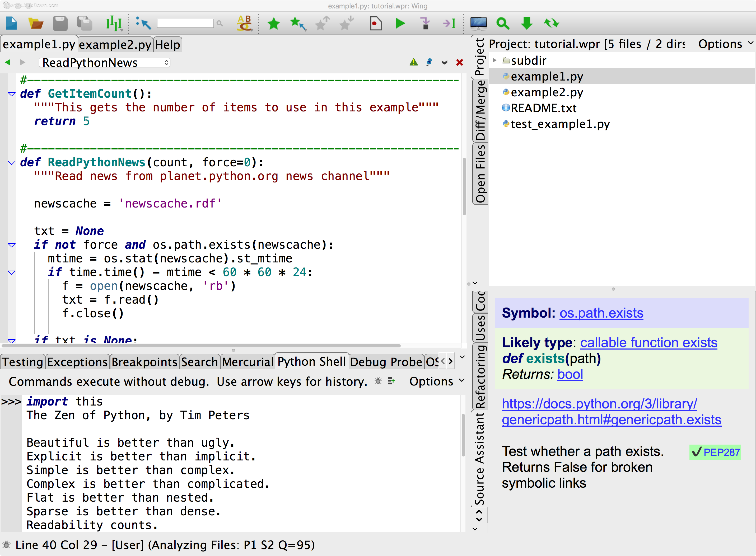
Task: Click the toolbar search field
Action: [185, 23]
